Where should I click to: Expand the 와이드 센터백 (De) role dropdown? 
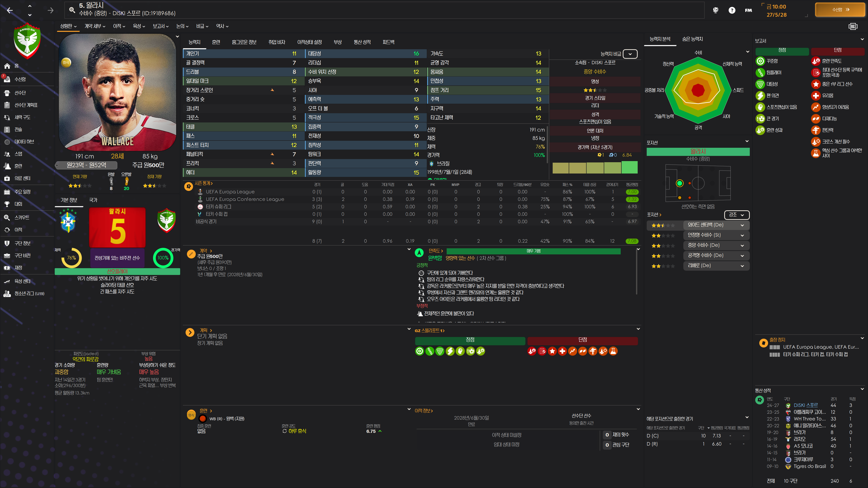[742, 225]
